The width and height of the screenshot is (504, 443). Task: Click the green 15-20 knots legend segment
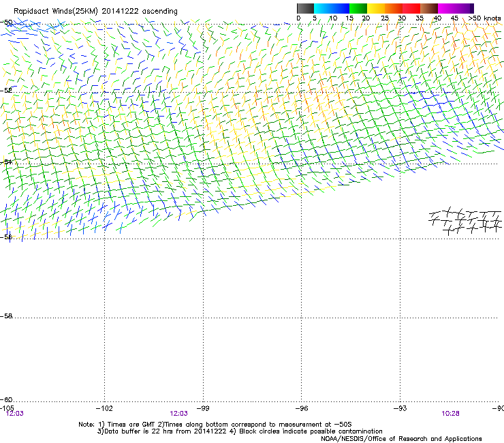tap(358, 8)
